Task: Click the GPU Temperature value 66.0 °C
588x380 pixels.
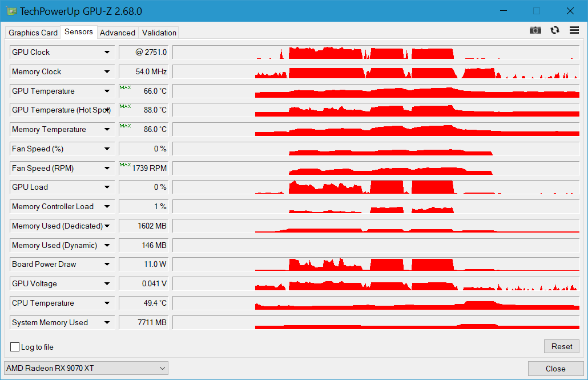Action: pos(143,91)
